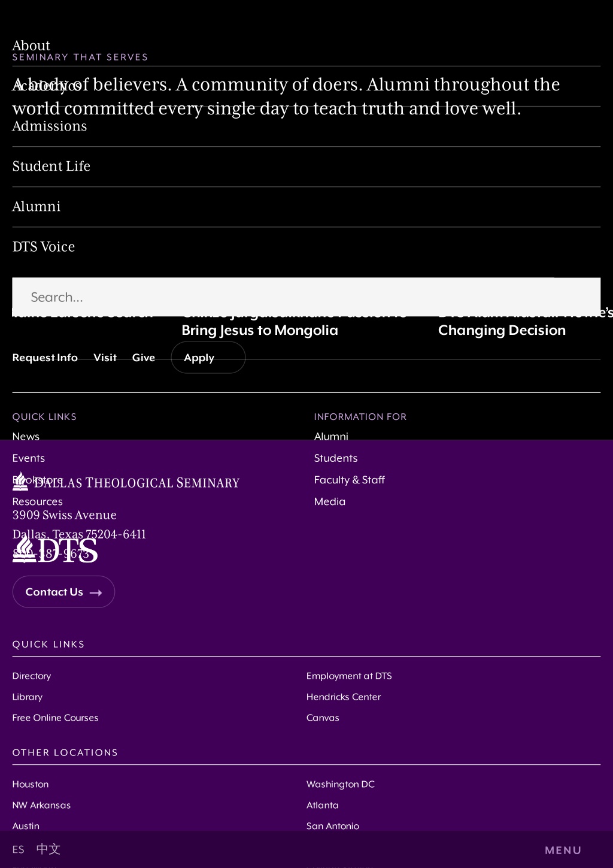The height and width of the screenshot is (868, 613).
Task: Open the Student Life menu item
Action: tap(51, 167)
